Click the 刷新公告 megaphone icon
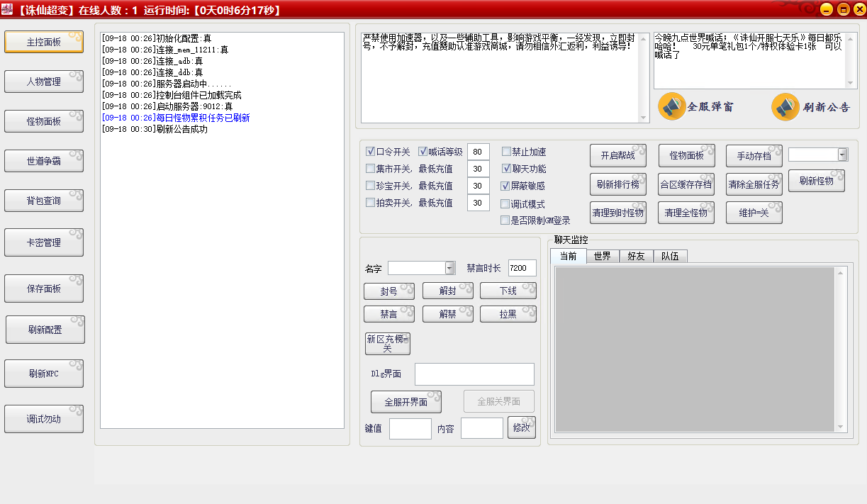The width and height of the screenshot is (867, 504). point(785,107)
